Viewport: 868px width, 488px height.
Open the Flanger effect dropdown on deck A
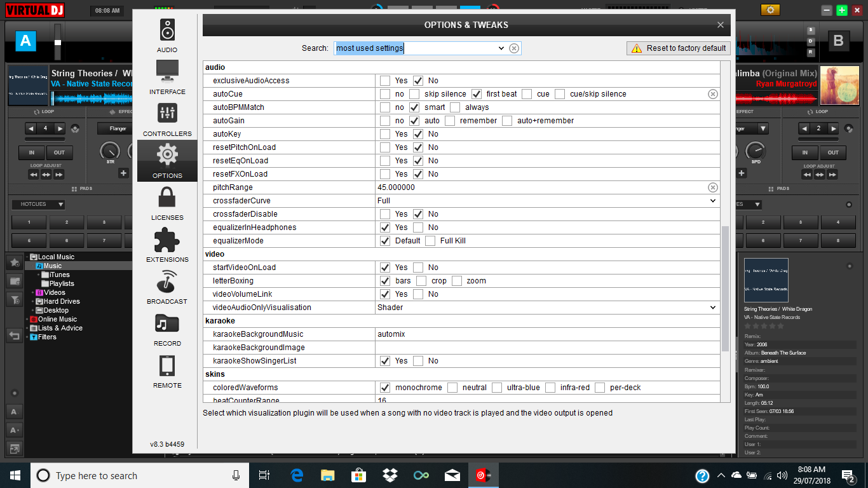(x=115, y=128)
